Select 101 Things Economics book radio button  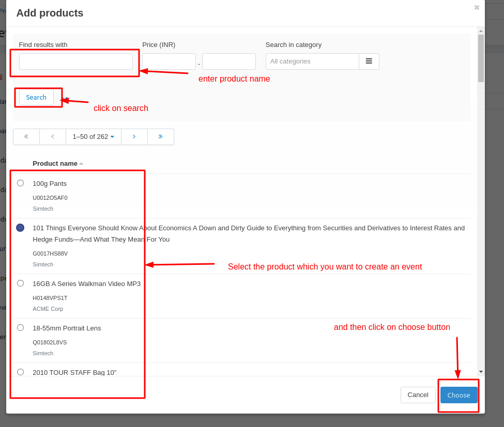(x=20, y=228)
